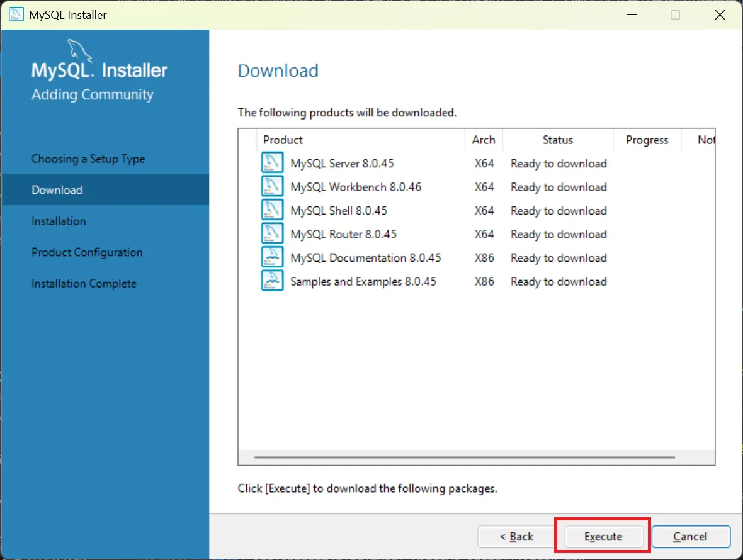Go to Choosing a Setup Type step
Viewport: 743px width, 560px height.
88,159
